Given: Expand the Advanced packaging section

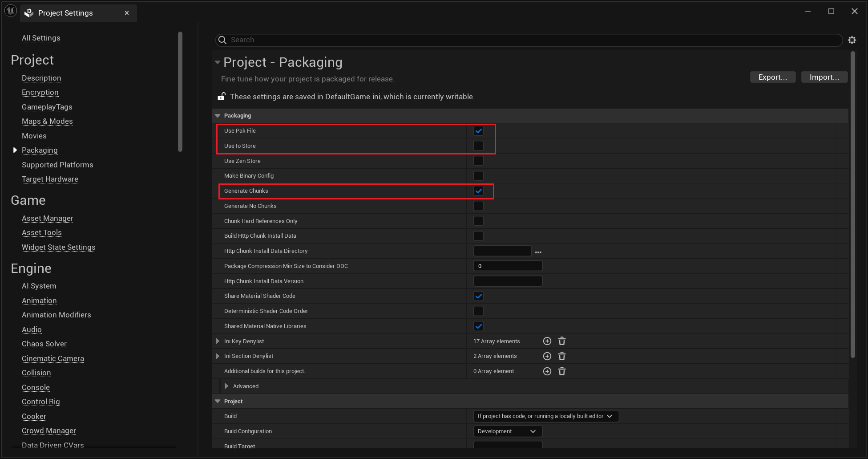Looking at the screenshot, I should (226, 386).
